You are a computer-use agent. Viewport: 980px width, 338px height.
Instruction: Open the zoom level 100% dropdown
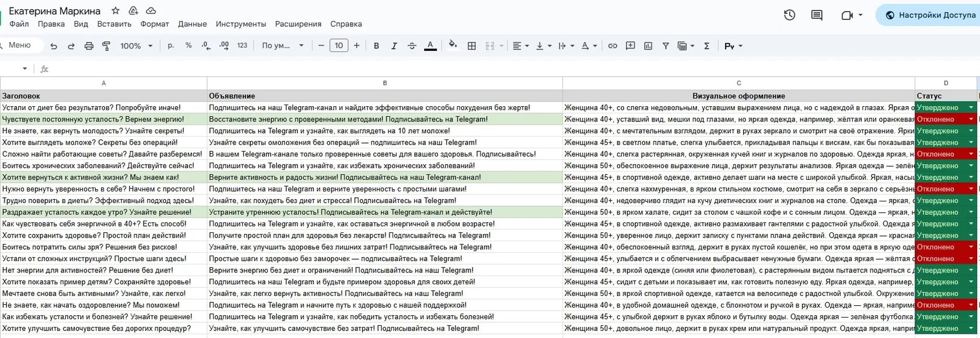coord(136,46)
